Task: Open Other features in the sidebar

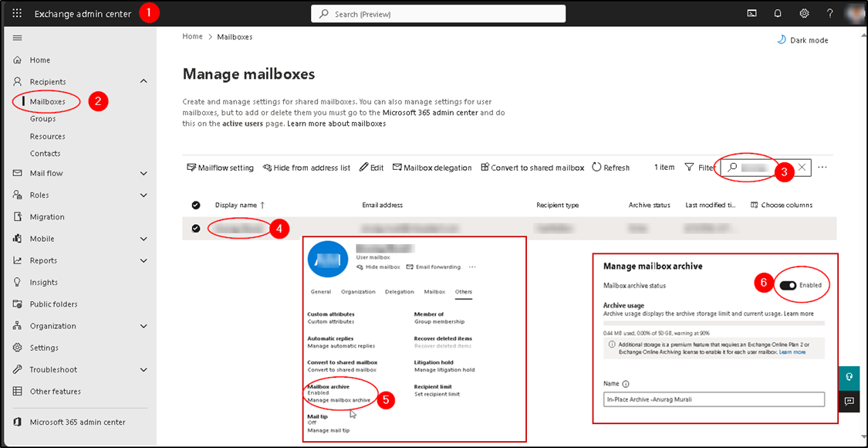Action: [x=56, y=392]
